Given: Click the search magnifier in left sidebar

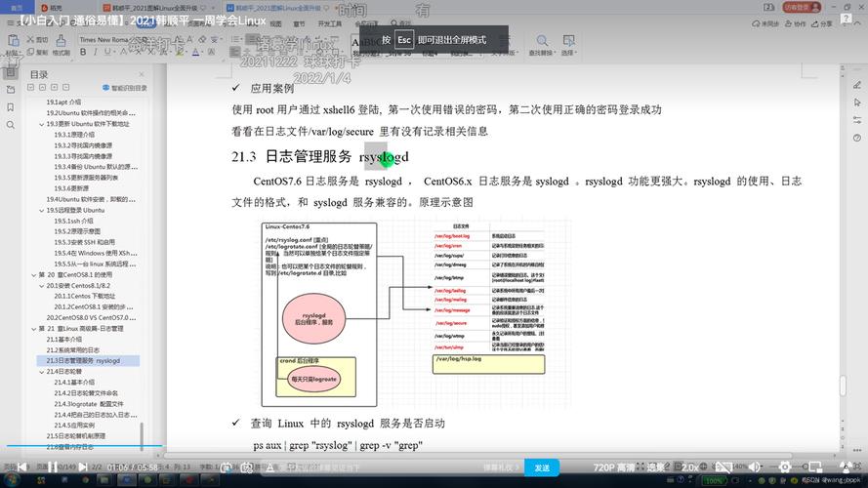Looking at the screenshot, I should (x=11, y=125).
